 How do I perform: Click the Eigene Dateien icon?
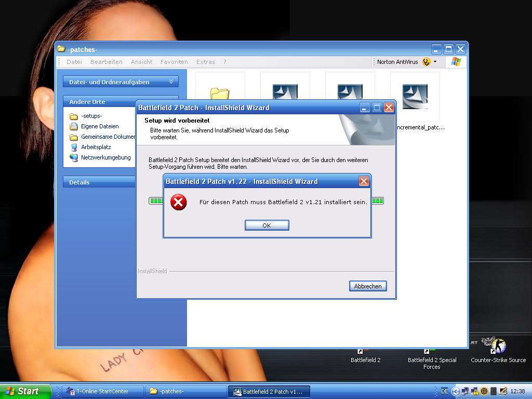[74, 127]
